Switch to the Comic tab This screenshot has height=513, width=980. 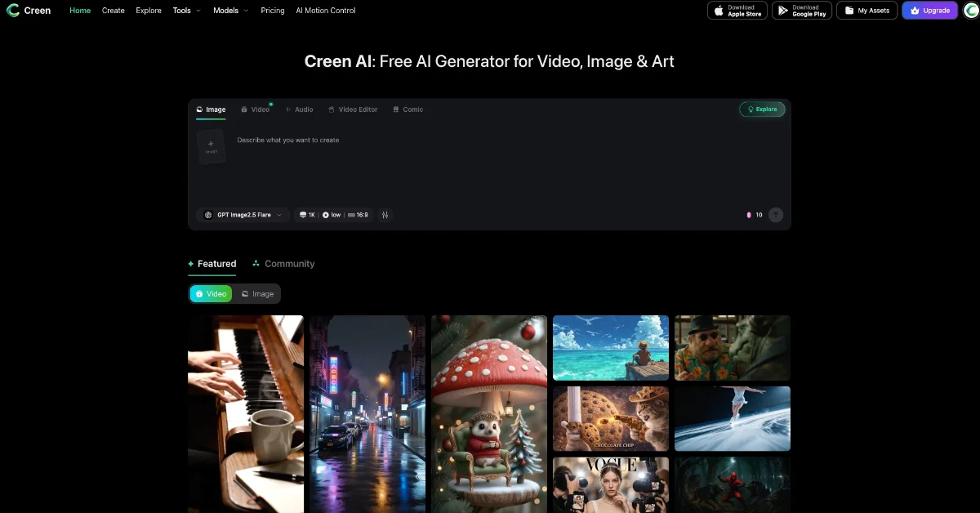408,109
